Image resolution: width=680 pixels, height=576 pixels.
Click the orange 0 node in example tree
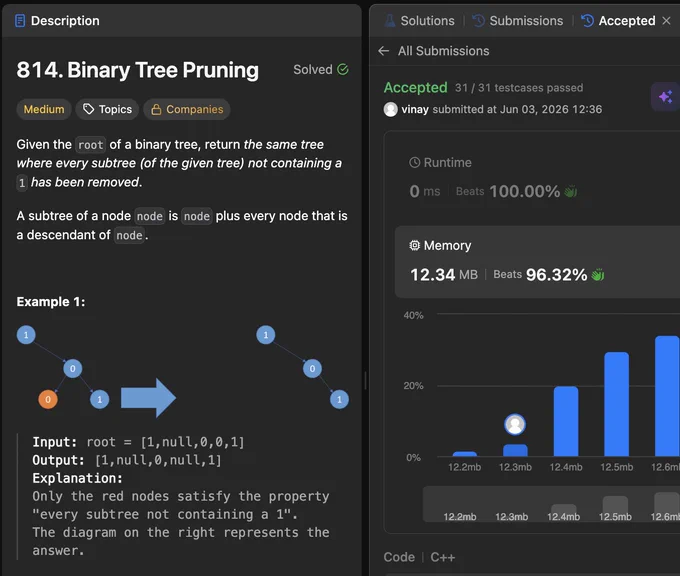click(48, 399)
